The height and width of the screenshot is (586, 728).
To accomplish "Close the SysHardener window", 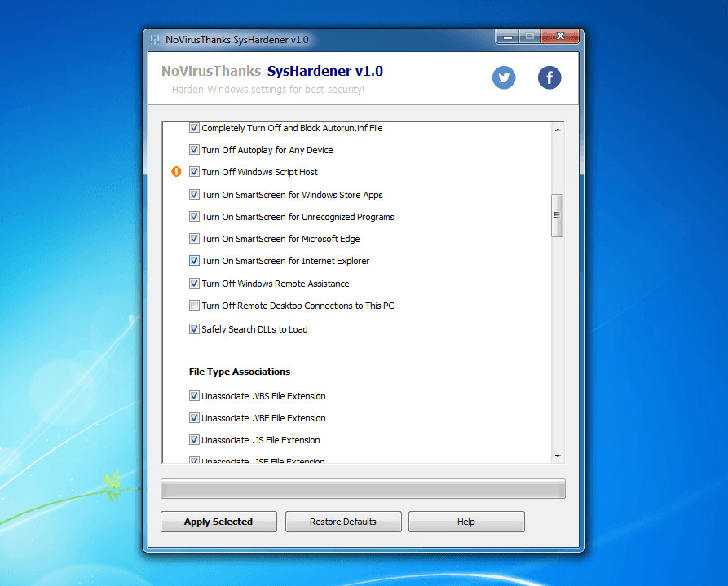I will pyautogui.click(x=560, y=37).
